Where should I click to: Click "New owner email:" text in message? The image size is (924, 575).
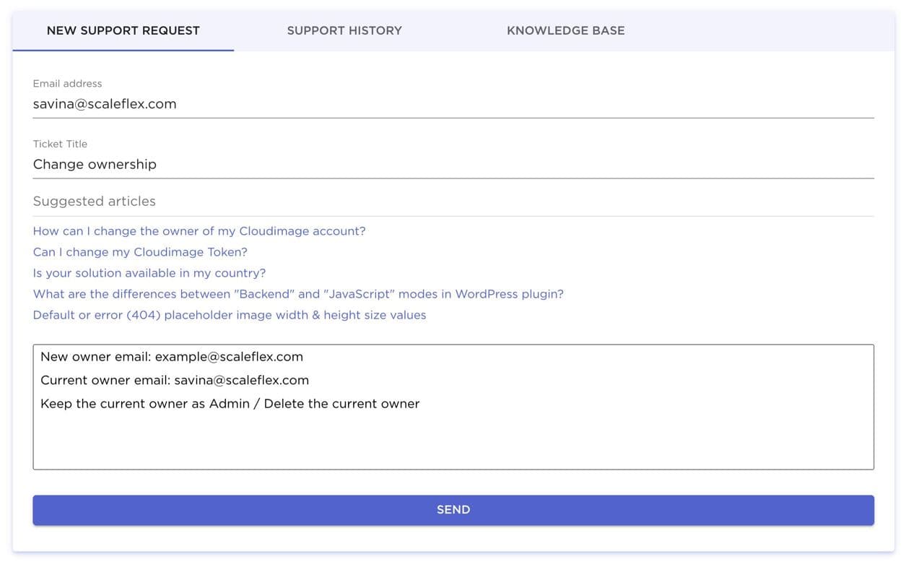pyautogui.click(x=96, y=357)
